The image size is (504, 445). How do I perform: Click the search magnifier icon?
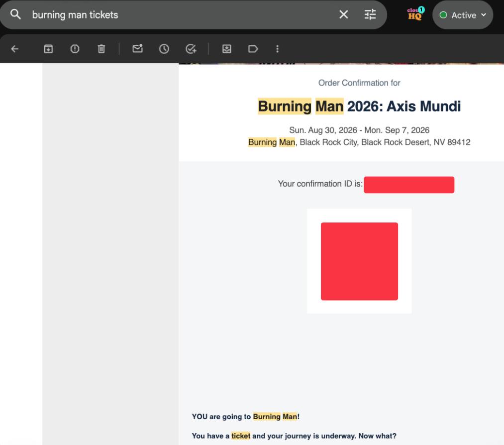pos(15,14)
